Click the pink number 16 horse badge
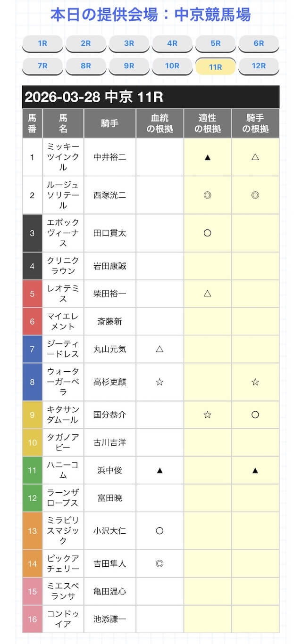 point(32,619)
